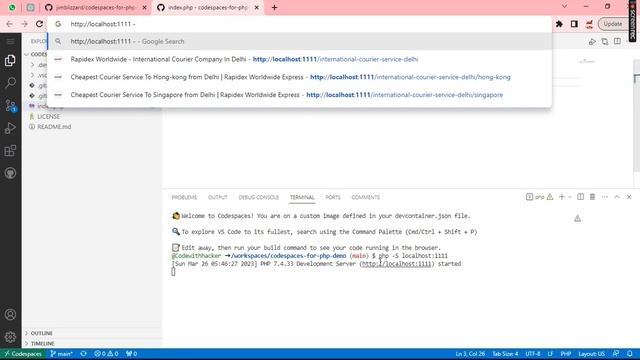Open the Chrome extensions puzzle icon

559,24
